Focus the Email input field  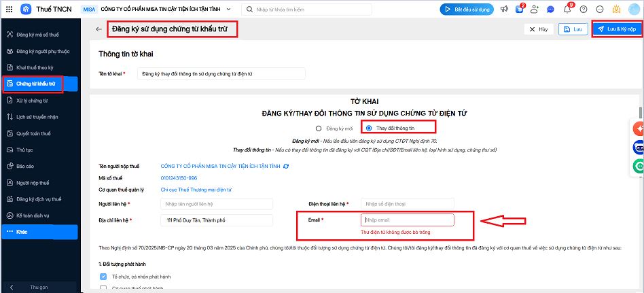click(x=408, y=220)
